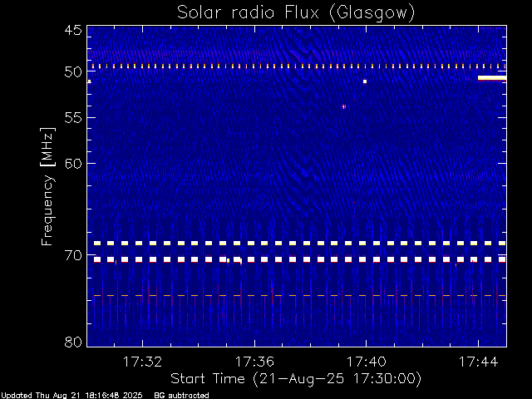Click the long bright bar near 17:44 at 51 MHz
Image resolution: width=532 pixels, height=399 pixels.
click(x=492, y=78)
